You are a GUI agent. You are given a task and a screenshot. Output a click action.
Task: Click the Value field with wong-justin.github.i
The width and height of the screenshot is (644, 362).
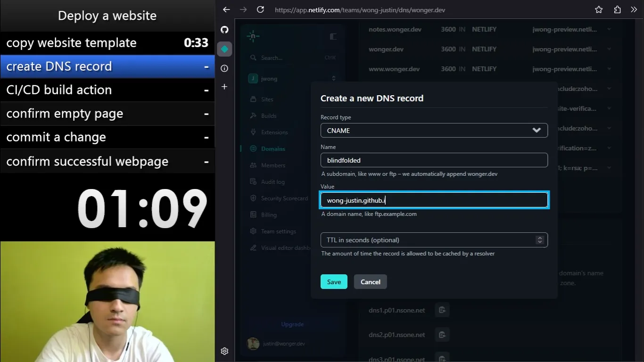pyautogui.click(x=434, y=200)
